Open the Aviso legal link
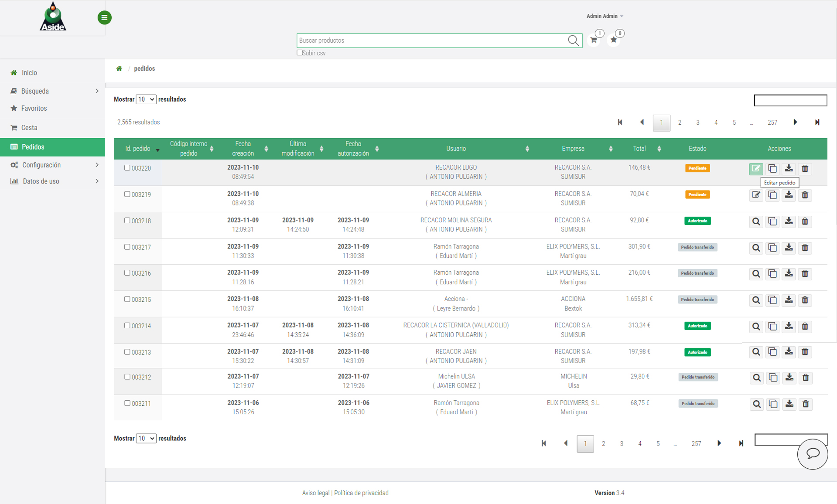This screenshot has width=837, height=504. [315, 493]
